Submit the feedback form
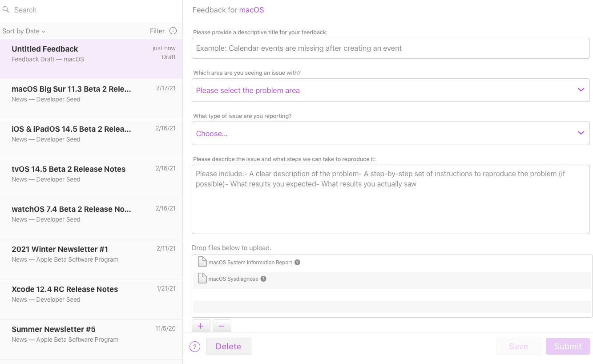The height and width of the screenshot is (364, 593). (x=568, y=347)
